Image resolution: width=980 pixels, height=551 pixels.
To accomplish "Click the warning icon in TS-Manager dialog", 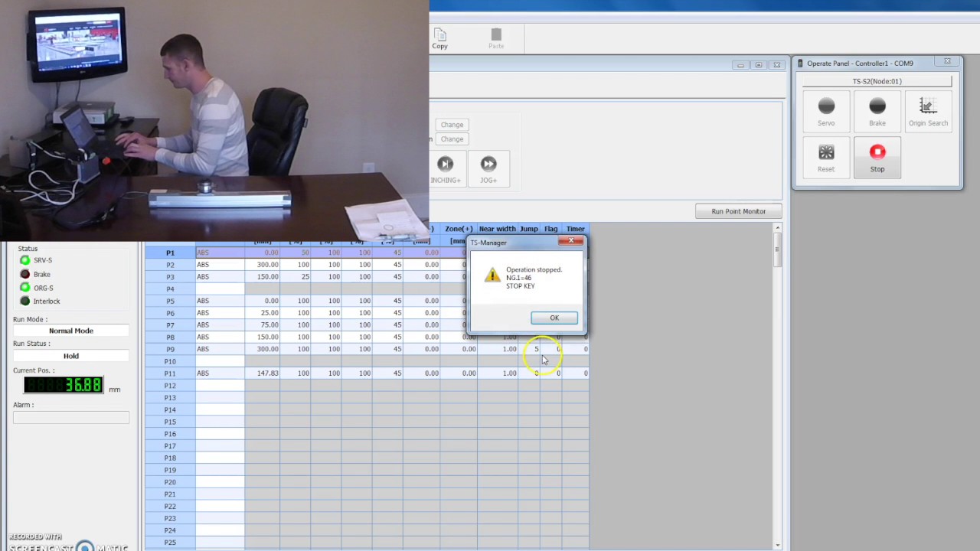I will (492, 275).
